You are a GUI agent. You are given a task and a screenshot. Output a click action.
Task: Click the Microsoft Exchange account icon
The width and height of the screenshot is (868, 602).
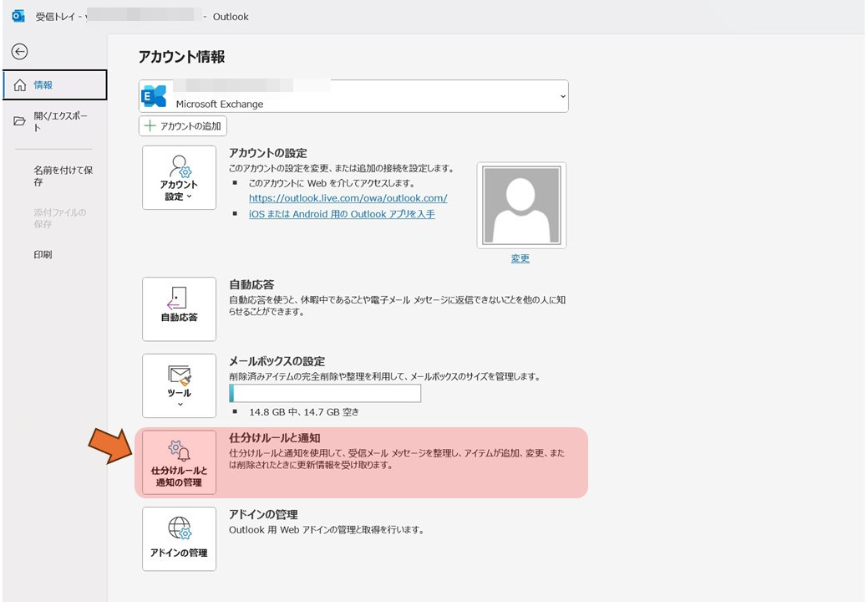click(x=154, y=96)
